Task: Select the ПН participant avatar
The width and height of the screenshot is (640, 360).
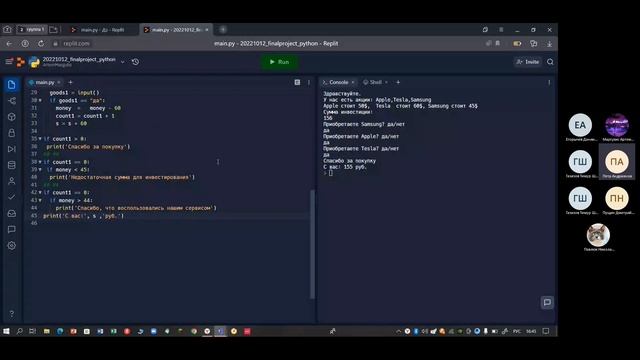Action: 617,198
